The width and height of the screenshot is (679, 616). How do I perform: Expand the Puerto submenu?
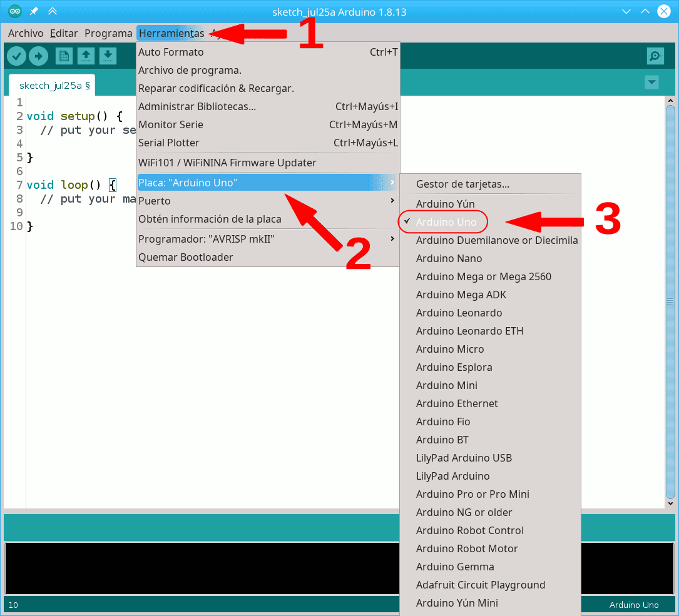point(154,200)
